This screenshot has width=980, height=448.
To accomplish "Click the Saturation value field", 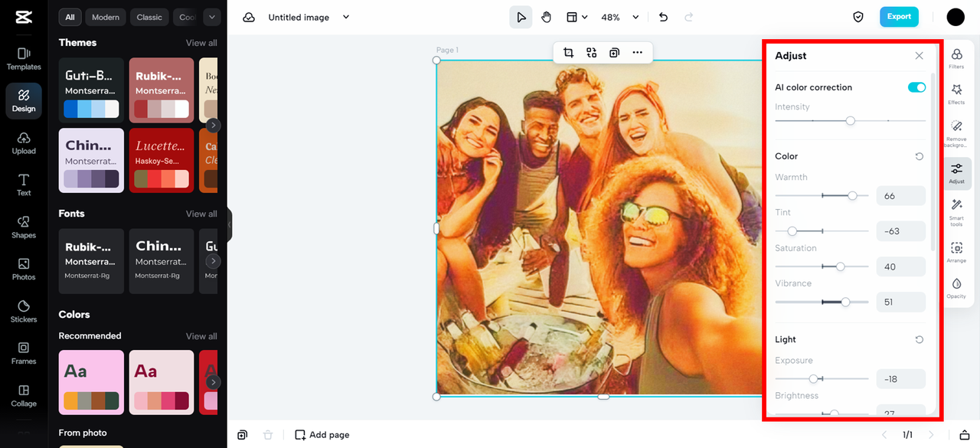I will [900, 267].
